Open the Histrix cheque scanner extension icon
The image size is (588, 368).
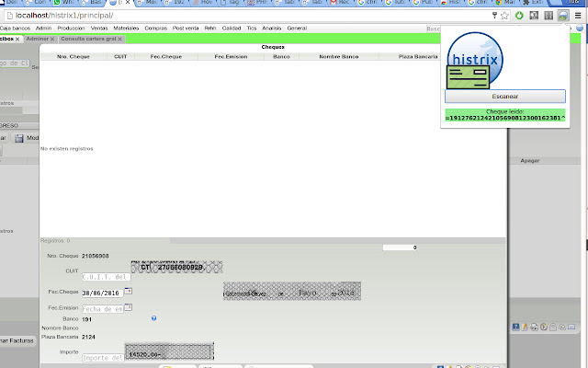(x=563, y=16)
